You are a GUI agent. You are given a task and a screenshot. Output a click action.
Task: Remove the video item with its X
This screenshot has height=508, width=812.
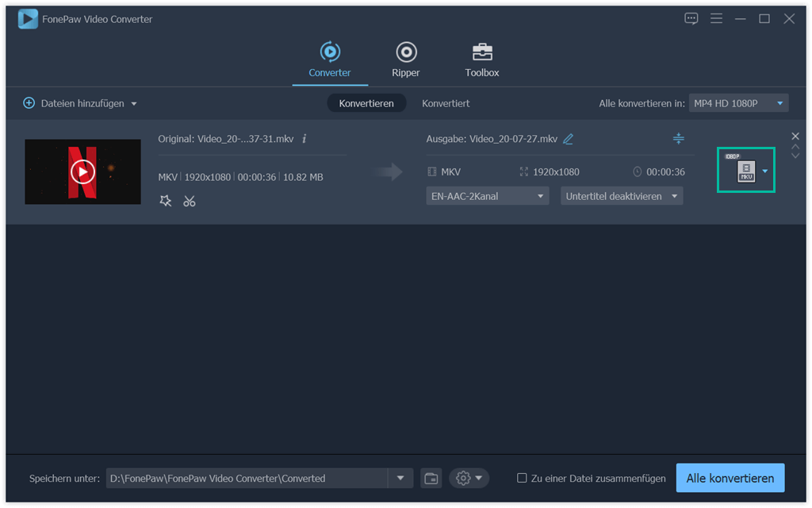click(795, 136)
